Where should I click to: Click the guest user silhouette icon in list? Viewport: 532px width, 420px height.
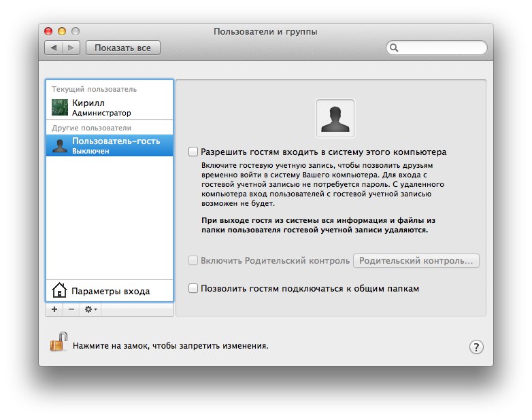pyautogui.click(x=60, y=145)
